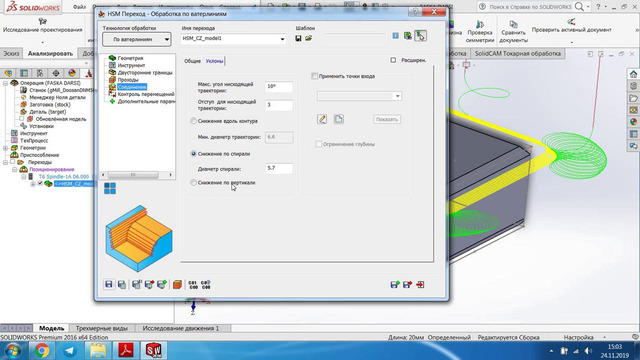Expand the 'Геометрии' tree node

[x=5, y=148]
